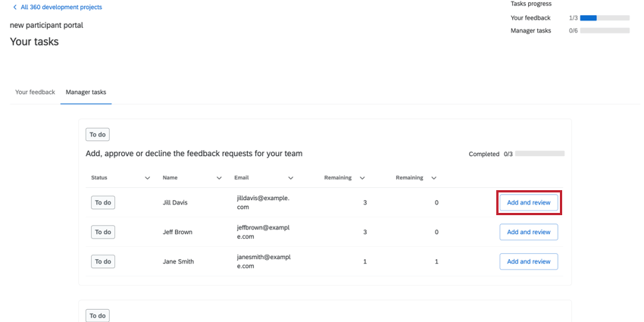Open All 360 development projects link

[61, 8]
